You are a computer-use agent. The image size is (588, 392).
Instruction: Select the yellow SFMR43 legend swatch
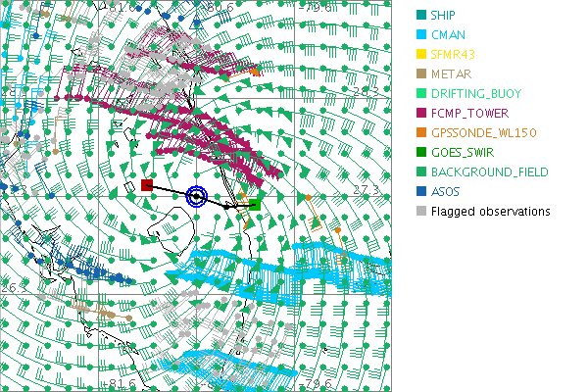[420, 55]
